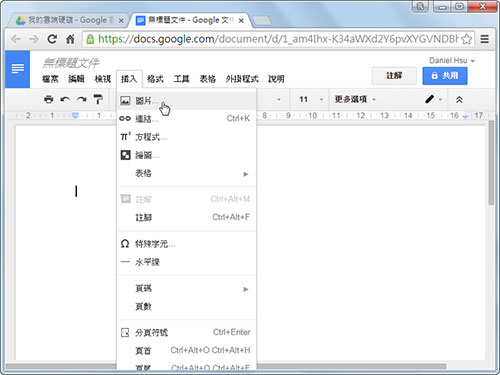This screenshot has width=500, height=375.
Task: Choose 連結 (link) menu entry
Action: point(186,119)
